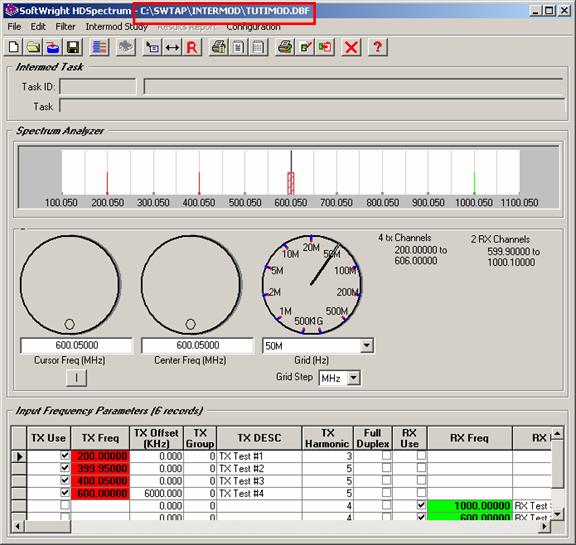Expand the Grid Step MHz dropdown
The image size is (576, 545).
tap(353, 378)
